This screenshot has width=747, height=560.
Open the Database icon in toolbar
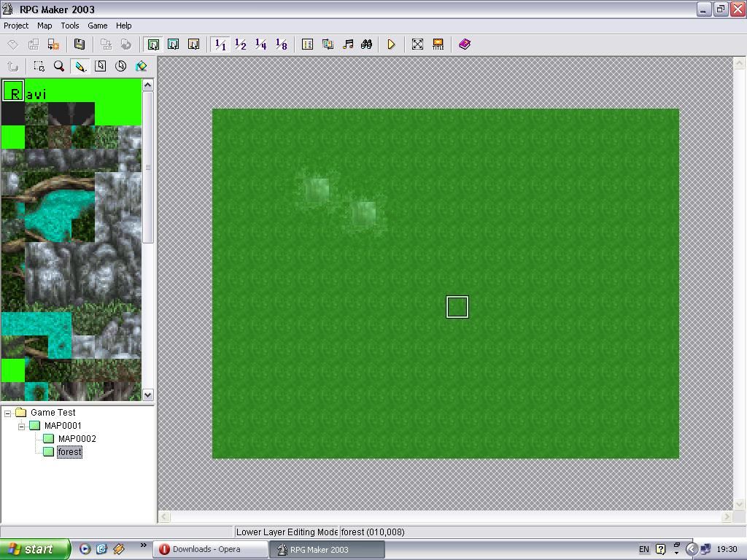308,44
